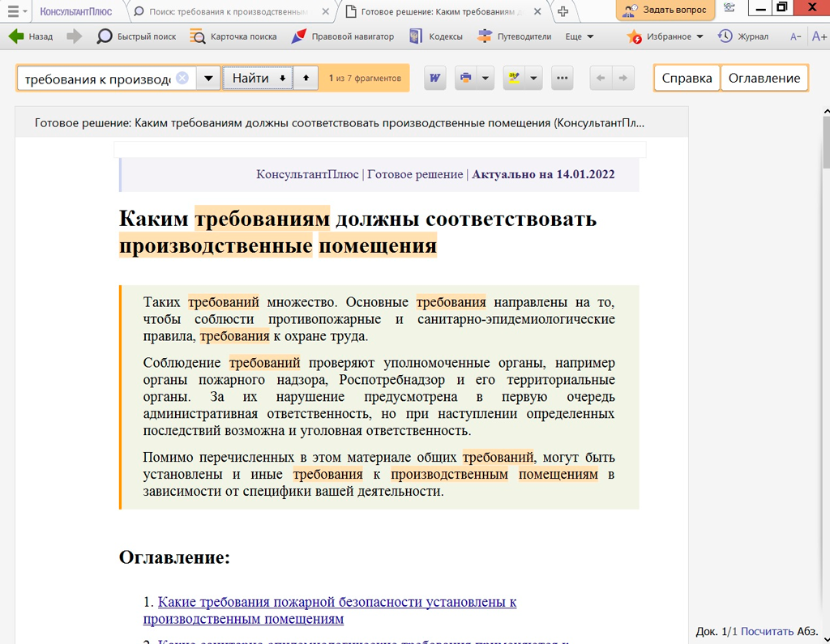Open Правовой навигатор
This screenshot has height=644, width=830.
(343, 36)
